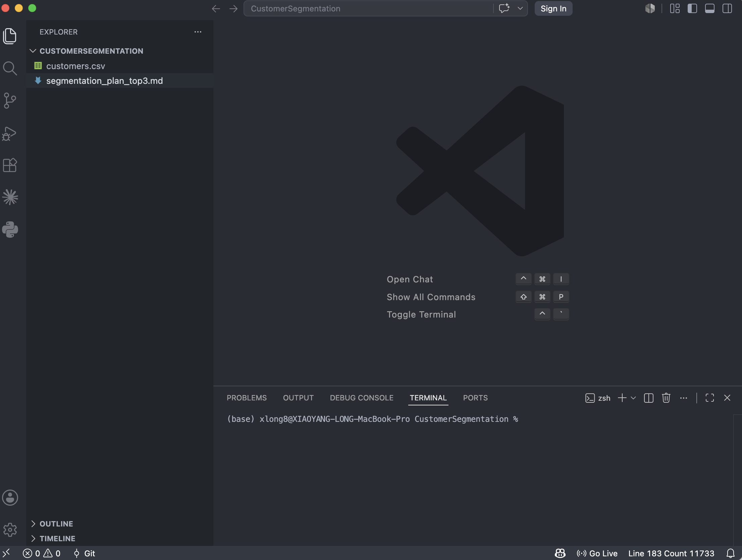The width and height of the screenshot is (742, 560).
Task: Split the terminal
Action: (649, 398)
